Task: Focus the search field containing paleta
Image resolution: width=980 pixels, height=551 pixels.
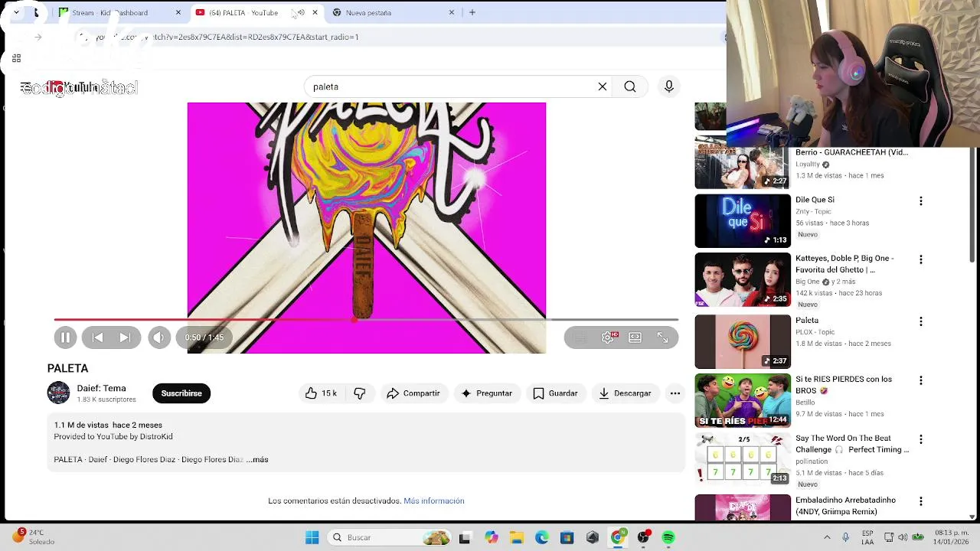Action: (452, 86)
